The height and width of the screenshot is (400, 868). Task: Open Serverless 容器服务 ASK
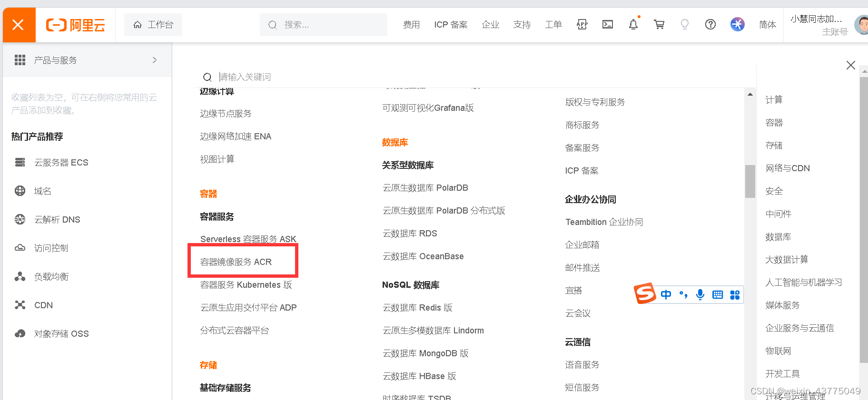click(248, 239)
